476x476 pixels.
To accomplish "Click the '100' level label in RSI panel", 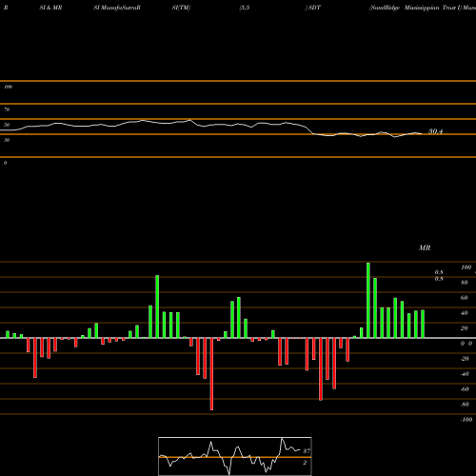I will coord(8,87).
